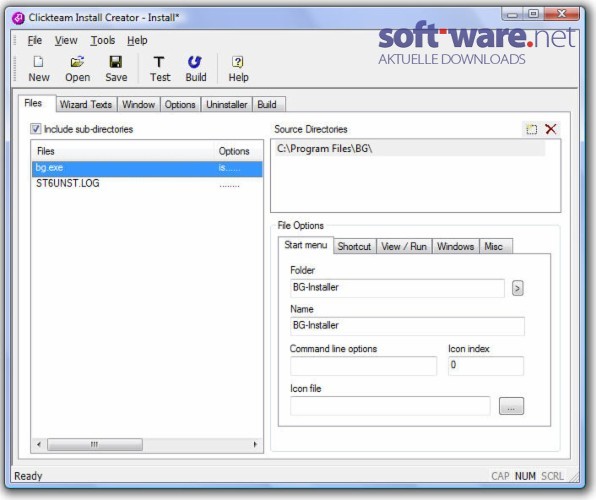
Task: Open the Tools menu
Action: tap(103, 40)
